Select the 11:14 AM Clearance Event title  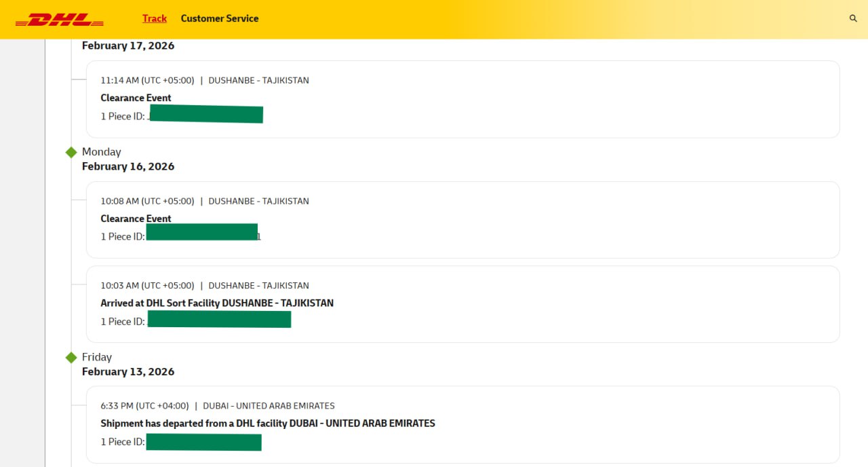tap(136, 98)
